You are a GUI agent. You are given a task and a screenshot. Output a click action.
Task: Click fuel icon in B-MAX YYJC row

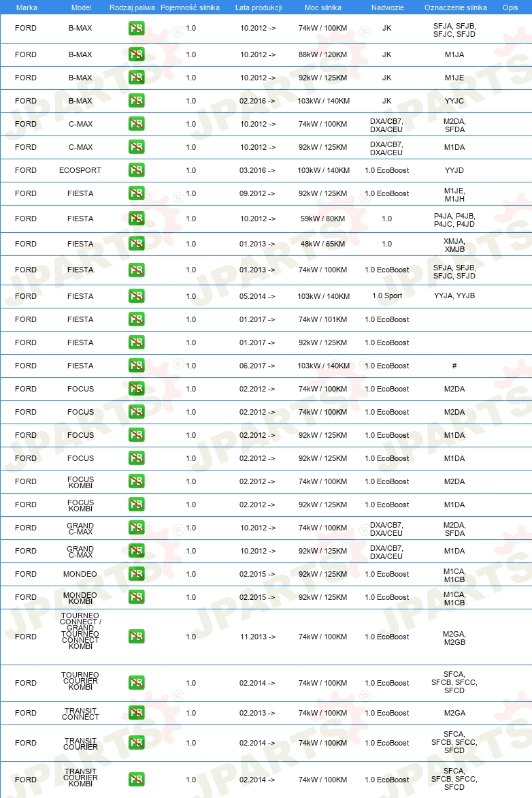click(x=136, y=101)
